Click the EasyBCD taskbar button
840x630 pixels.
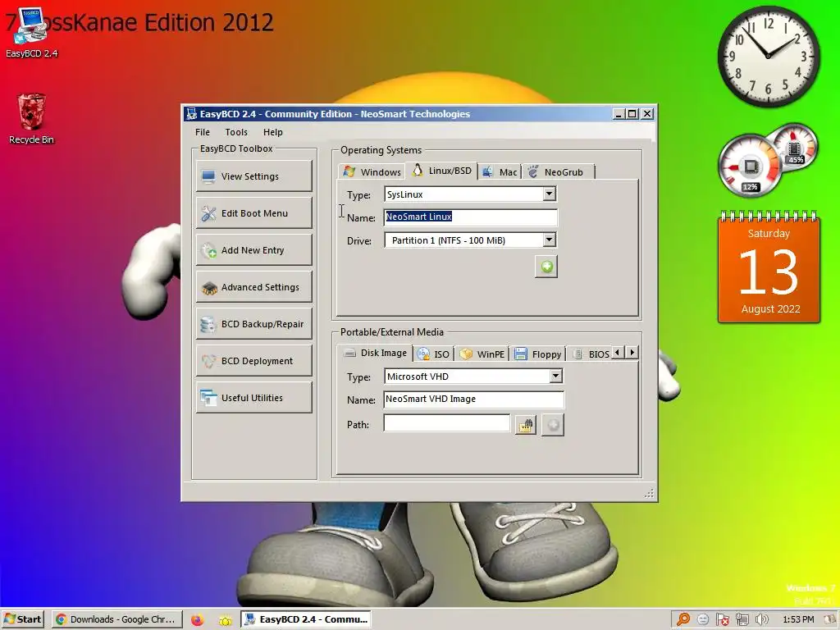(x=307, y=619)
